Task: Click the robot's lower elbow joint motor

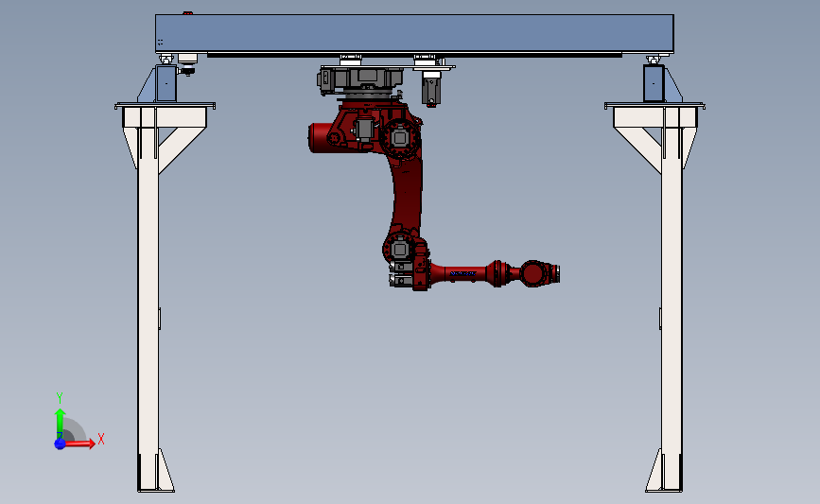Action: tap(400, 249)
